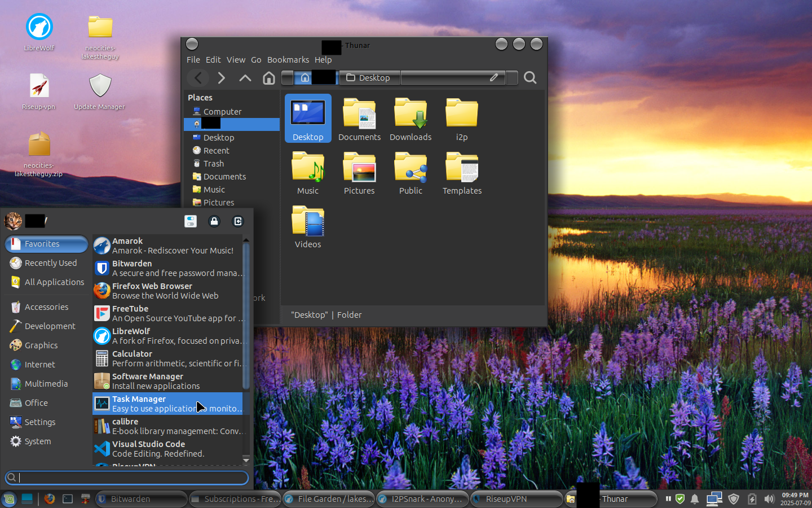Select Recently Used category
The width and height of the screenshot is (812, 508).
click(x=46, y=263)
